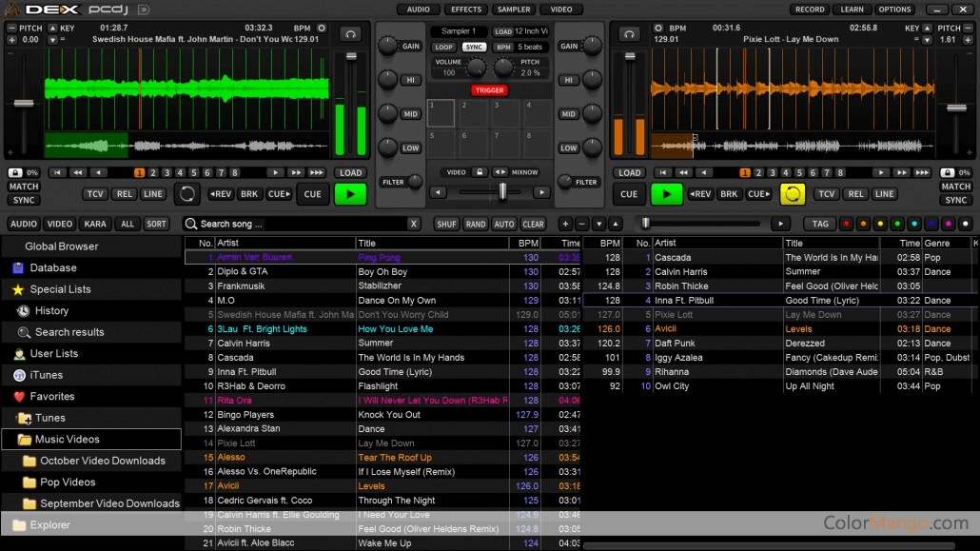Open iTunes library in the browser
This screenshot has height=551, width=980.
(x=46, y=375)
